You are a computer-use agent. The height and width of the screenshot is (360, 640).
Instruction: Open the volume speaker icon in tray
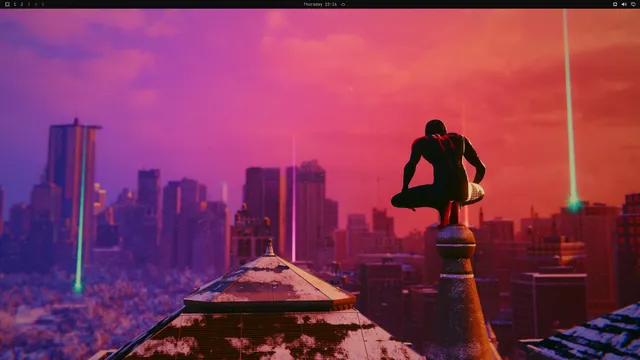[x=624, y=4]
